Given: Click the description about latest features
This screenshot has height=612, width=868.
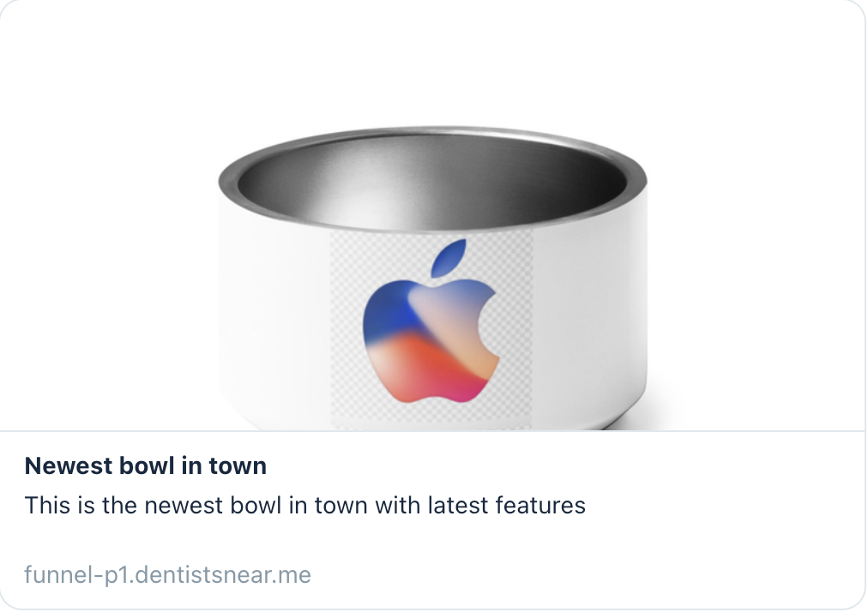Looking at the screenshot, I should (x=305, y=505).
